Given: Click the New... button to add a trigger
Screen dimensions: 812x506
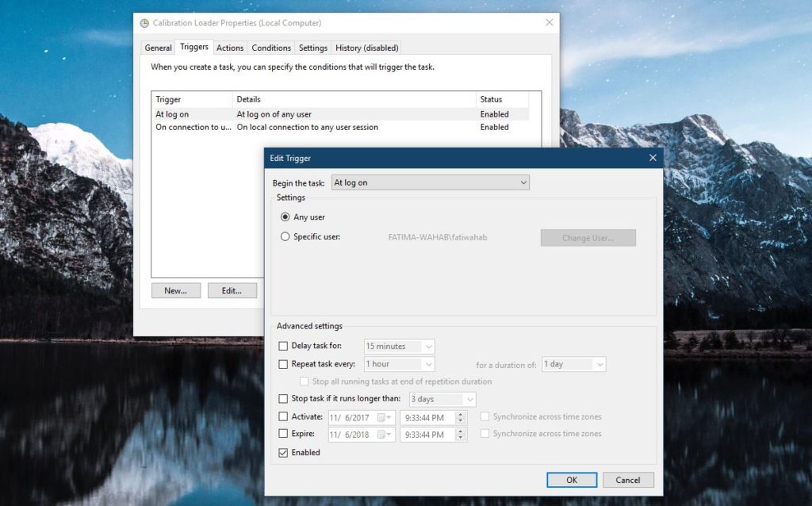Looking at the screenshot, I should (175, 290).
